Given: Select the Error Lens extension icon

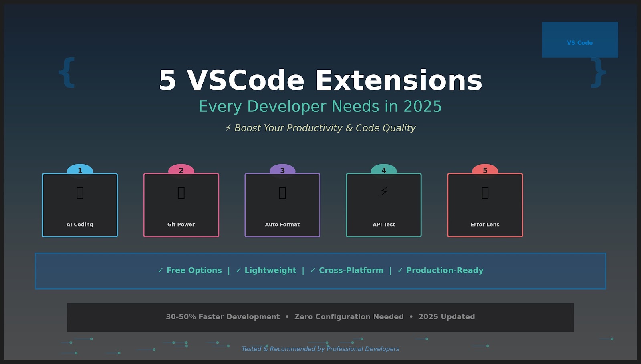Looking at the screenshot, I should (x=485, y=192).
